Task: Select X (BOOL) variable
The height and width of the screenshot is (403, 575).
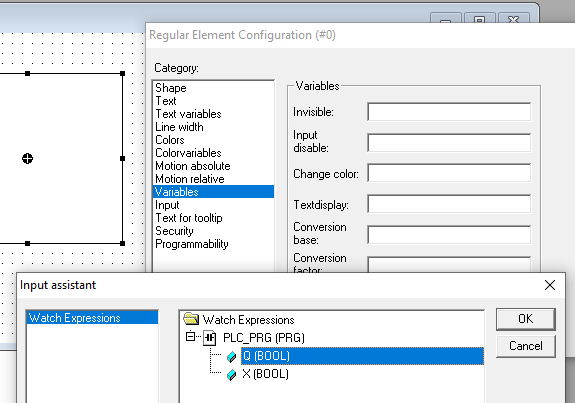Action: [265, 374]
